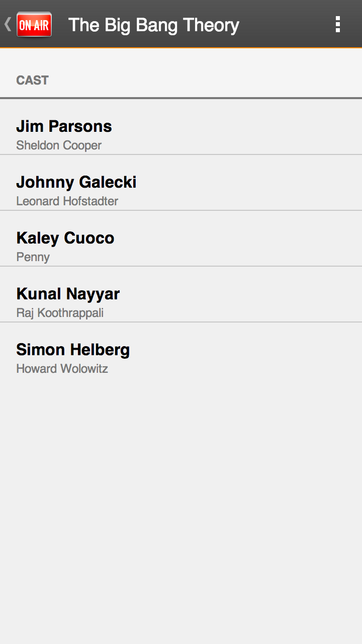
Task: Tap the Howard Wolowitz character text
Action: [x=62, y=369]
